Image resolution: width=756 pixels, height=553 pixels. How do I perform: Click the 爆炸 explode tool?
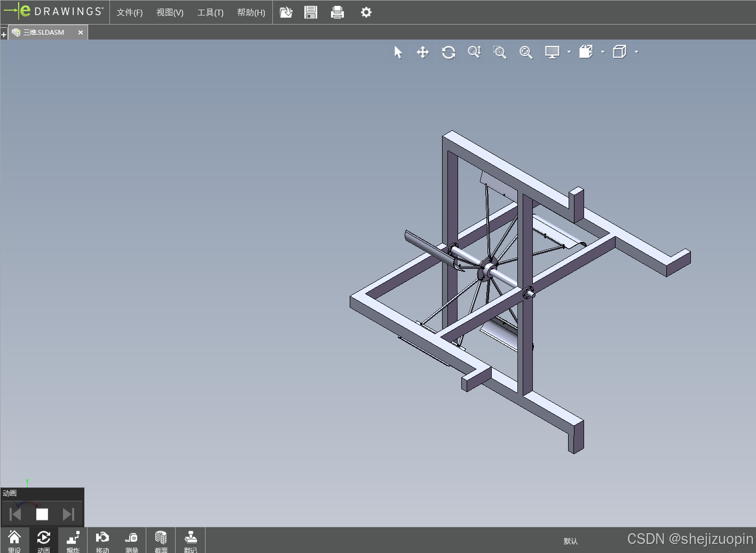point(73,540)
